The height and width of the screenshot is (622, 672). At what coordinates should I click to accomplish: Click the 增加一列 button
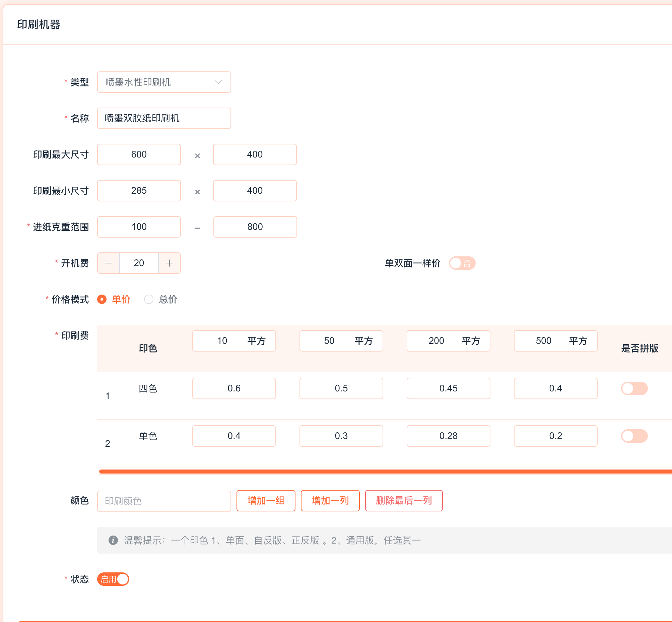[x=330, y=500]
